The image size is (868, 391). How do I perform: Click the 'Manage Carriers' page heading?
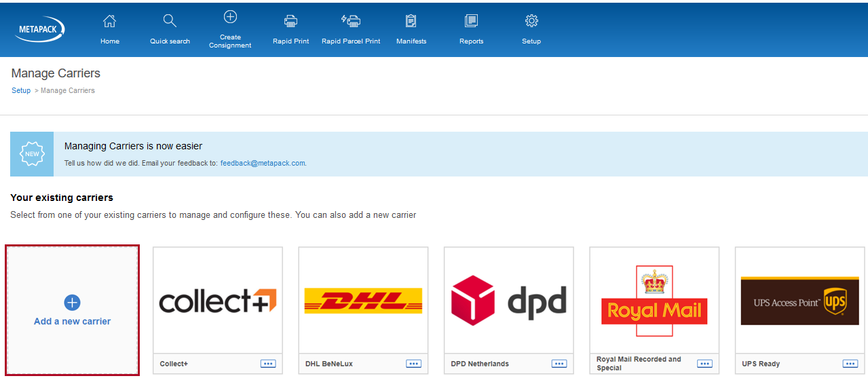(x=56, y=73)
